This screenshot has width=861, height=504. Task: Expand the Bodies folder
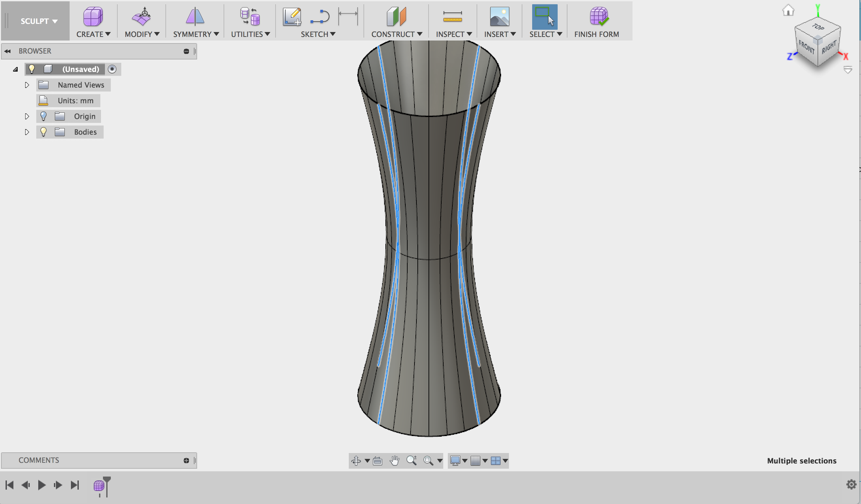coord(27,132)
